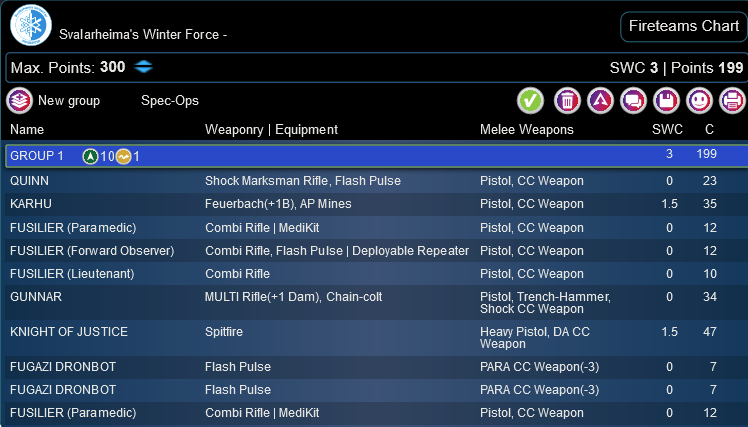Select the FUSILIER (Lieutenant) row
Image resolution: width=748 pixels, height=427 pixels.
(x=377, y=274)
